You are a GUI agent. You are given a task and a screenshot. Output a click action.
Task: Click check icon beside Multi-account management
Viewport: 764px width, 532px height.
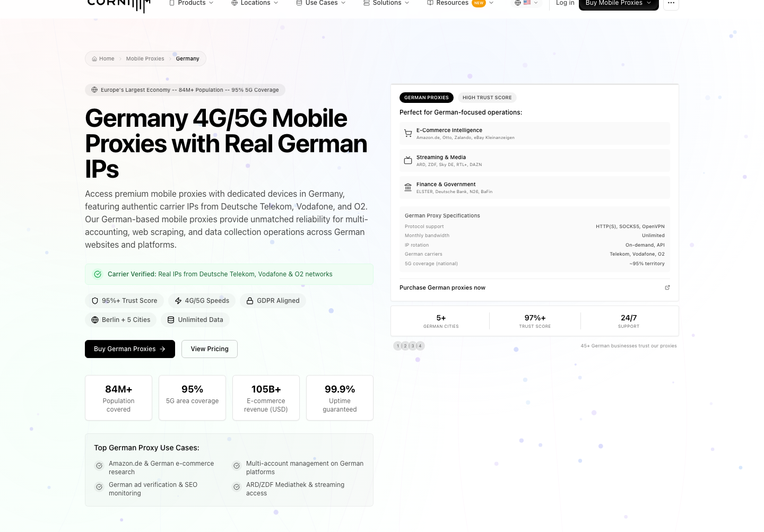(237, 466)
